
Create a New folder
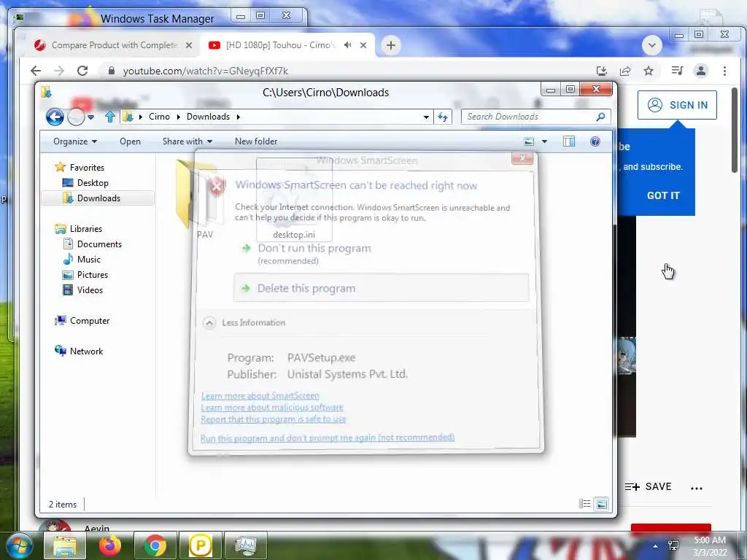point(256,141)
